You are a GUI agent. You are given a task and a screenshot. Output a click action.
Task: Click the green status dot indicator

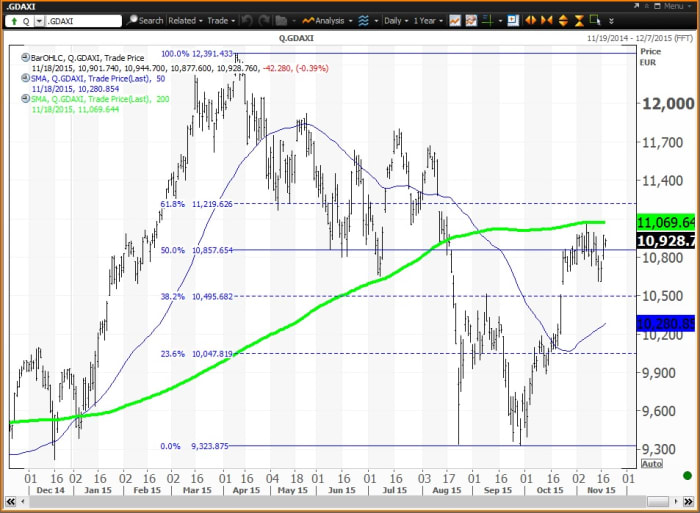688,475
